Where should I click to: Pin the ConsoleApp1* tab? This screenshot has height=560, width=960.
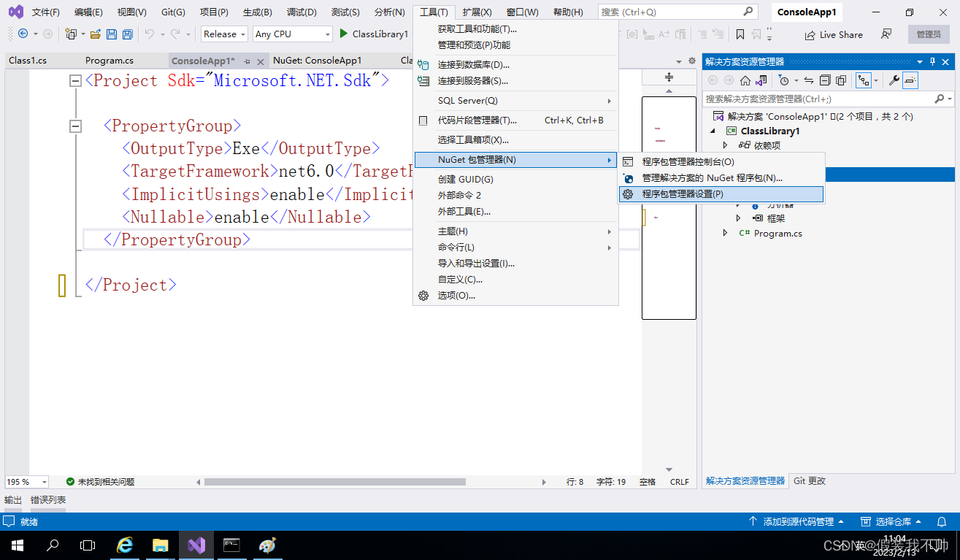click(247, 62)
